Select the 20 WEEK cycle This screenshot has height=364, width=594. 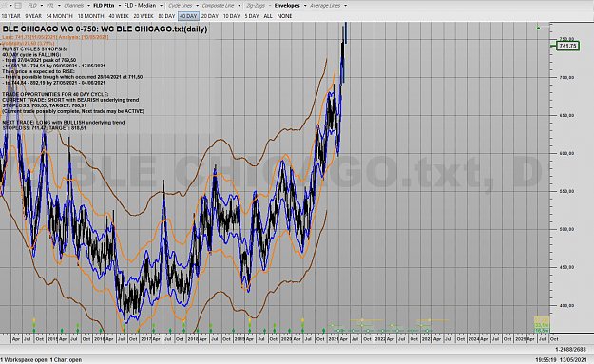[144, 16]
